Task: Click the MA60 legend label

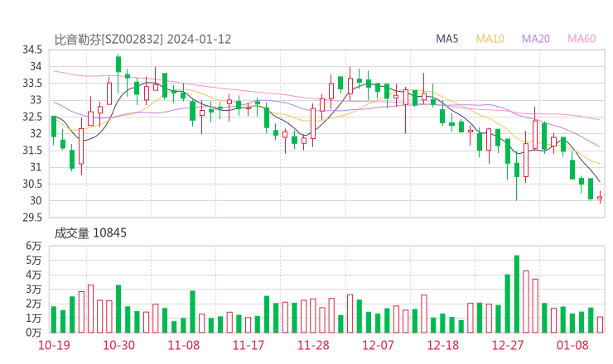Action: pos(582,39)
